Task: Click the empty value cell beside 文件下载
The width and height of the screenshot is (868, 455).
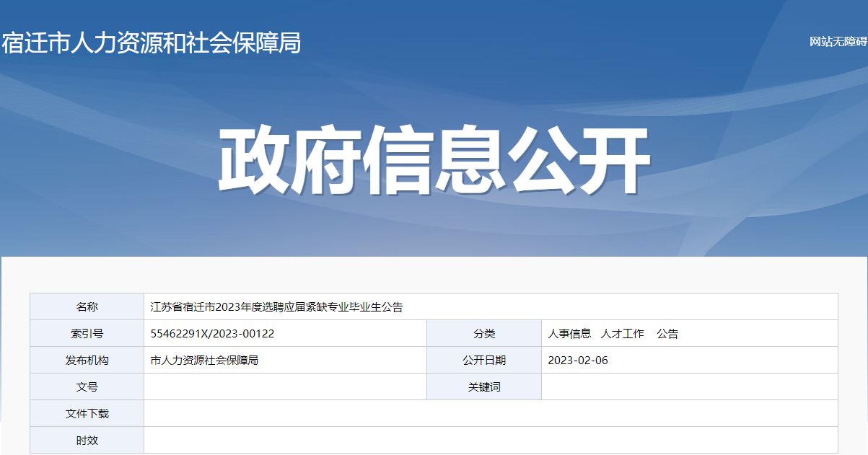Action: click(491, 414)
